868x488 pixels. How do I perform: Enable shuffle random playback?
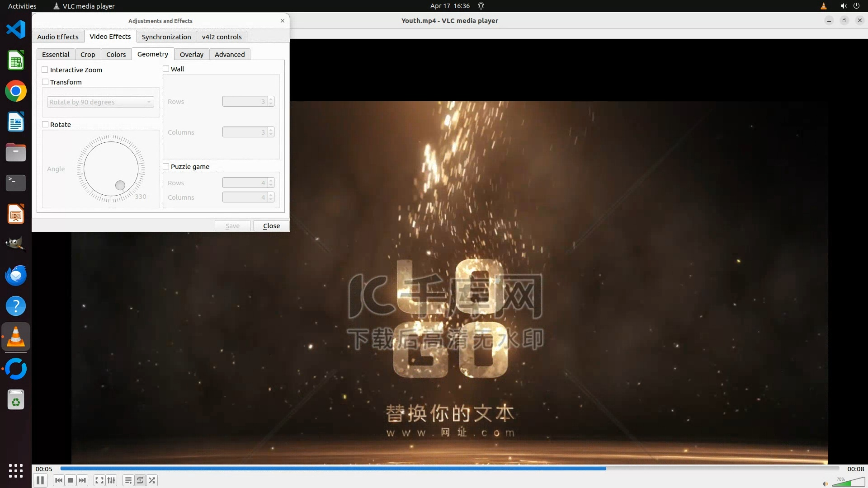coord(152,480)
